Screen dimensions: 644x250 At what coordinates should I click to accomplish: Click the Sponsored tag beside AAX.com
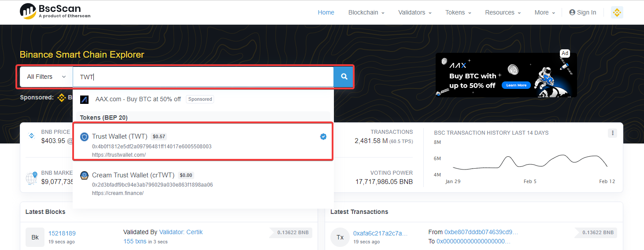pyautogui.click(x=200, y=99)
